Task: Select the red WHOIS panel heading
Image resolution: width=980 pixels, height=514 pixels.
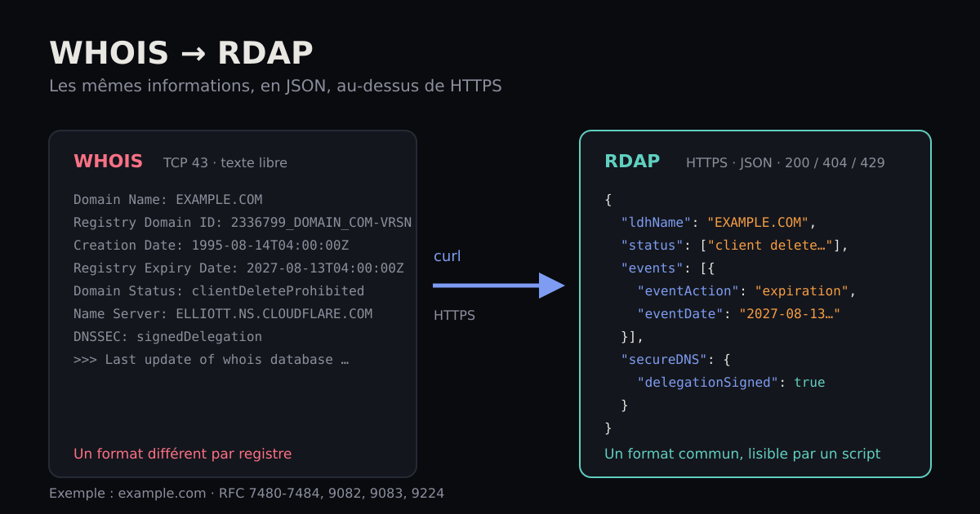Action: pos(108,162)
